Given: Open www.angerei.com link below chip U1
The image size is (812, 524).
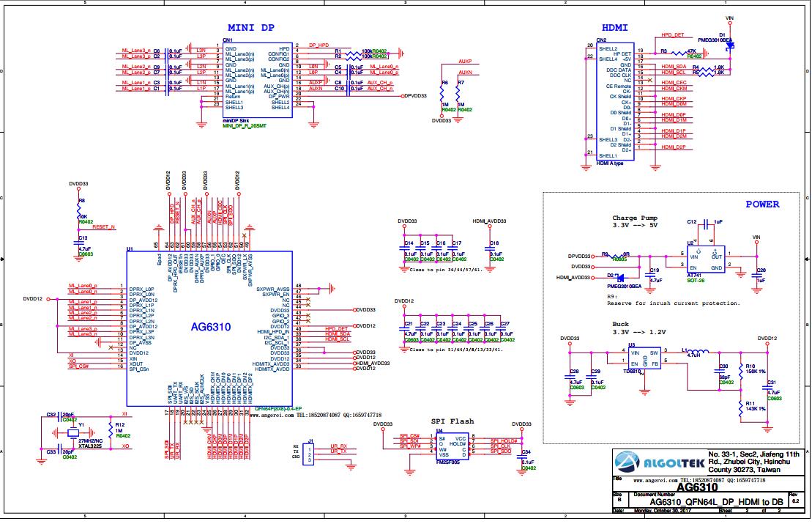Looking at the screenshot, I should (x=275, y=415).
